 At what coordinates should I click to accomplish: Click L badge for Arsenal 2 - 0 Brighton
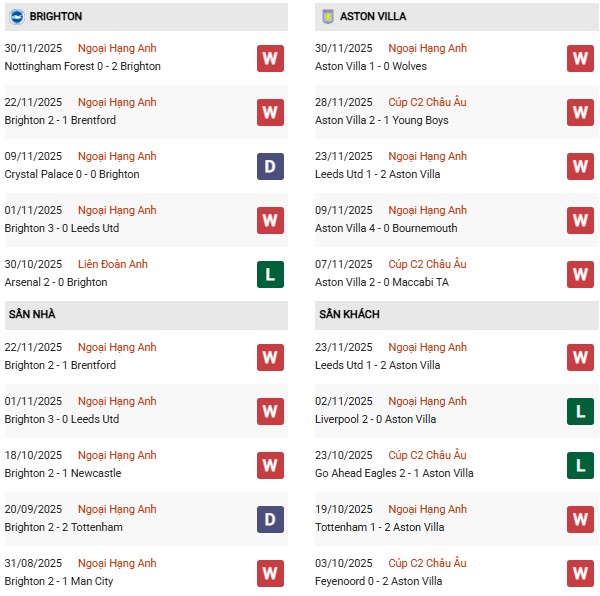tap(269, 274)
